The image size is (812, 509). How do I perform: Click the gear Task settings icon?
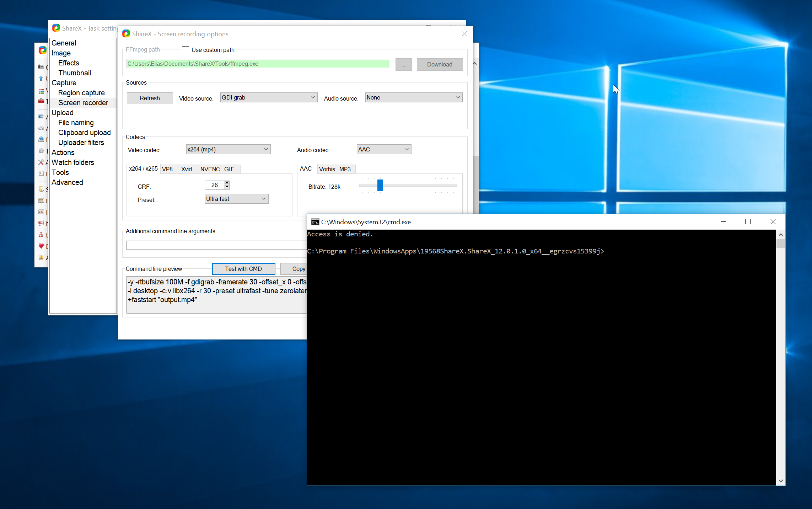[41, 151]
